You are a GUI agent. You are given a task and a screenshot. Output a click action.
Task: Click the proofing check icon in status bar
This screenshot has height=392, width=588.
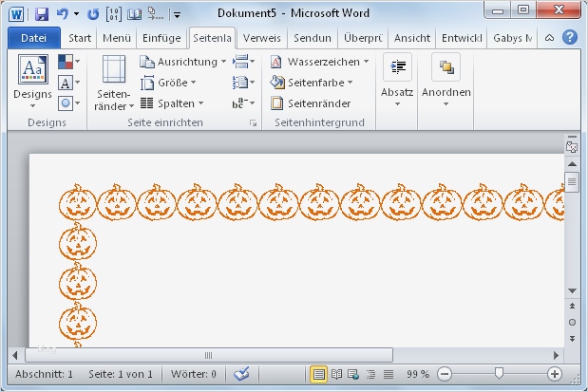241,374
